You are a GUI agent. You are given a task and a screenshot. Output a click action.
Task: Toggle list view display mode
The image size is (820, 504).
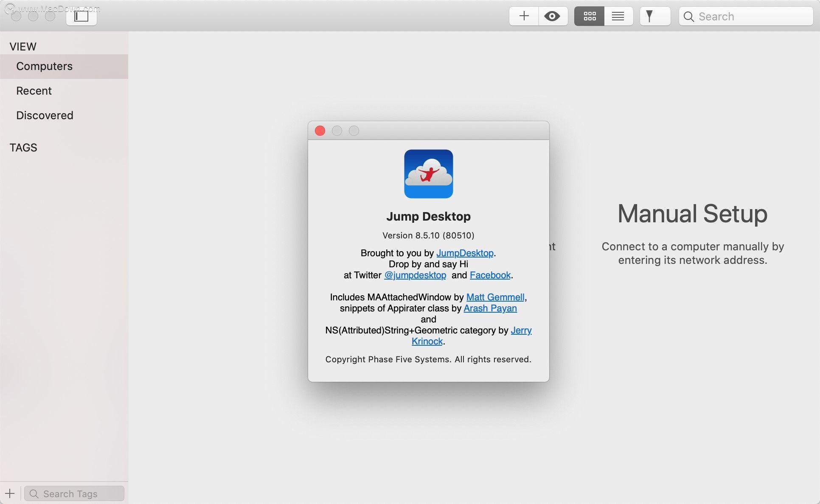(x=618, y=16)
